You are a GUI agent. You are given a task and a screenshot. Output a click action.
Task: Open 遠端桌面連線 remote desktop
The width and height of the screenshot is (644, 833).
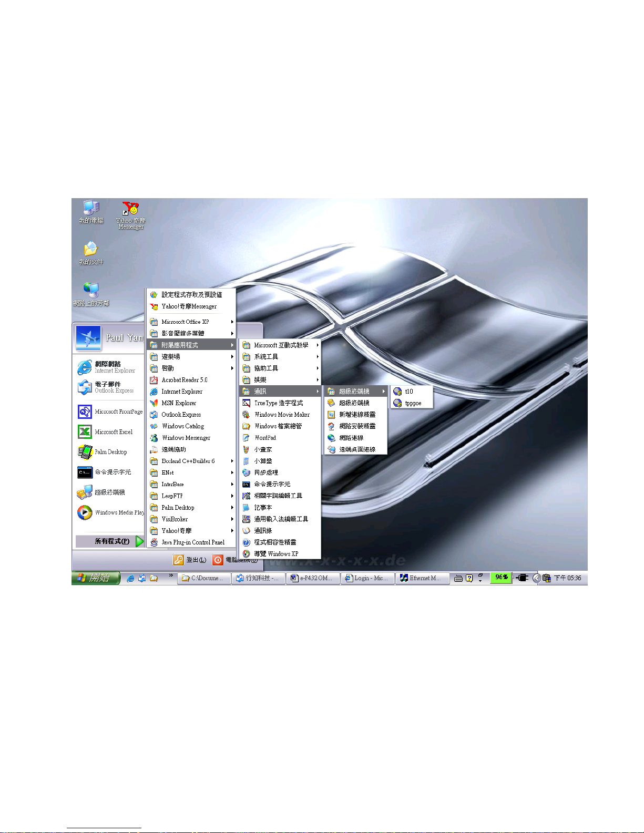(356, 449)
